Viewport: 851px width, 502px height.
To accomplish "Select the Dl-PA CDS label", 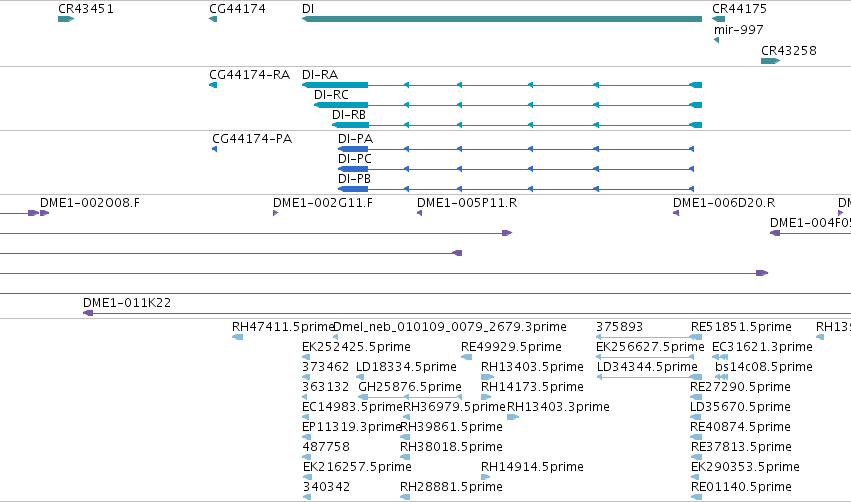I will [x=355, y=139].
